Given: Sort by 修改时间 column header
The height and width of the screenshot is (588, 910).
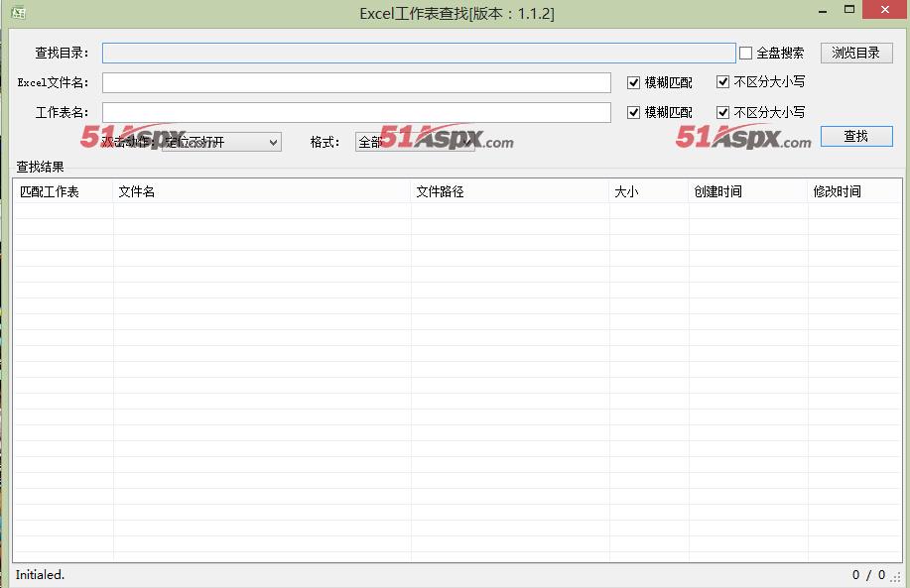Looking at the screenshot, I should 854,191.
